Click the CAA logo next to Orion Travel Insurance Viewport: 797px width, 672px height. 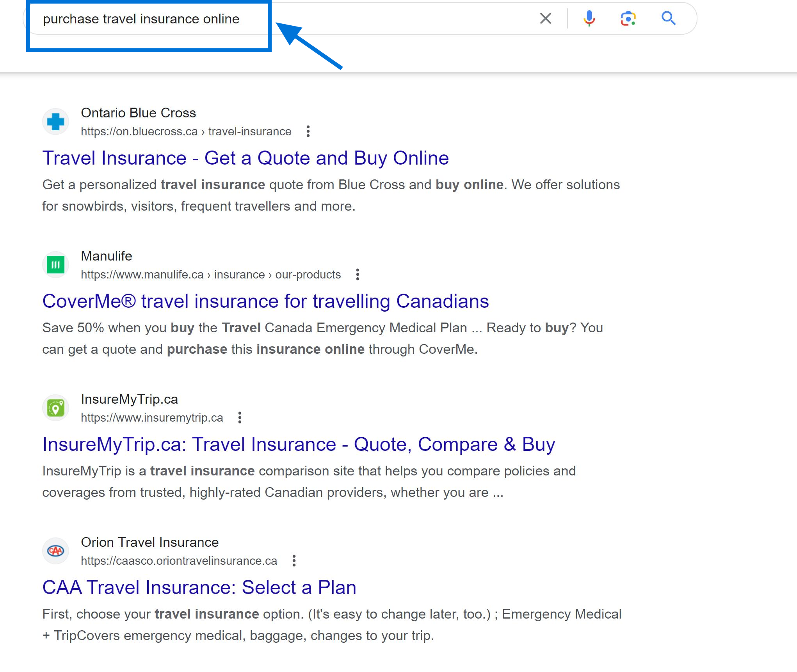56,551
